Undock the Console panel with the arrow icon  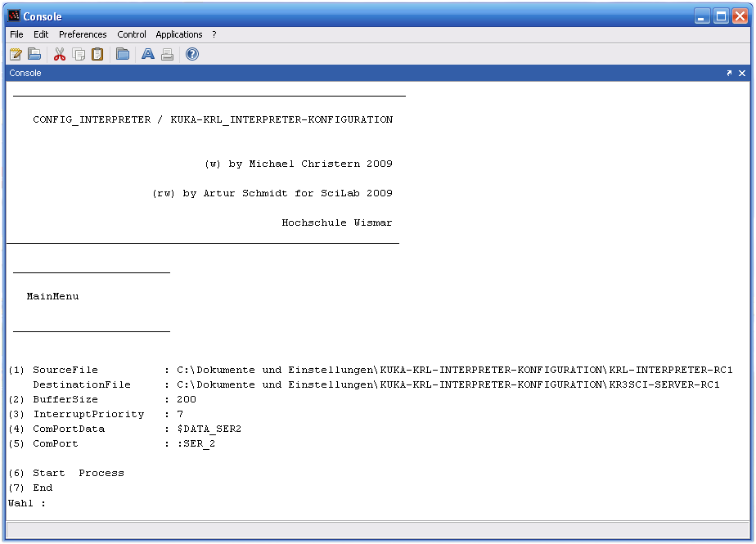tap(729, 73)
